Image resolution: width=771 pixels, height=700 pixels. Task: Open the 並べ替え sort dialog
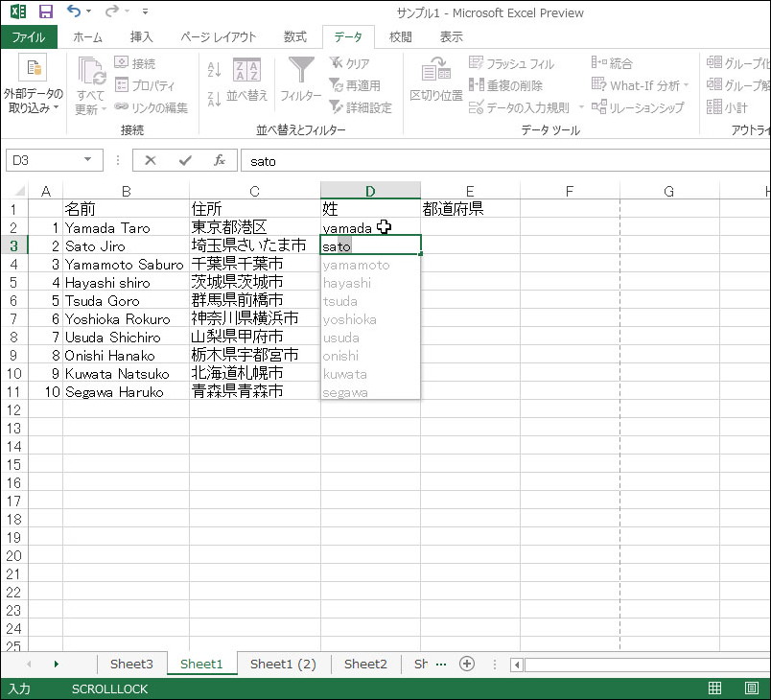pyautogui.click(x=246, y=81)
